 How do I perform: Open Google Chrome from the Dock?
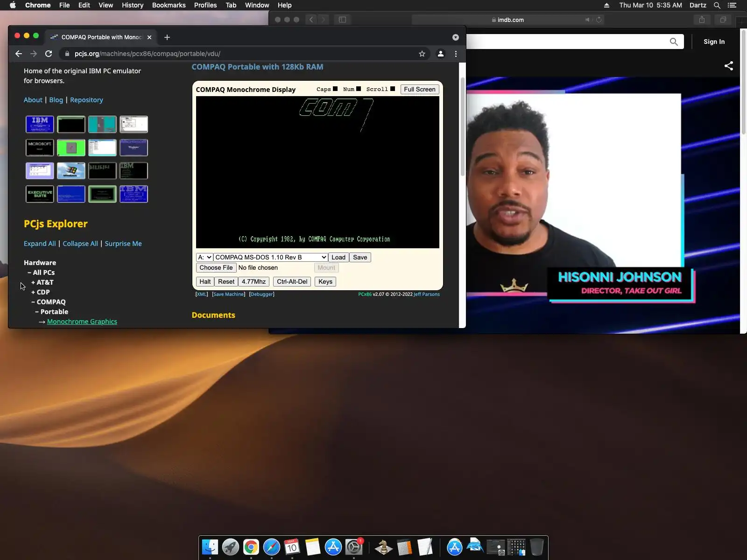pyautogui.click(x=251, y=547)
